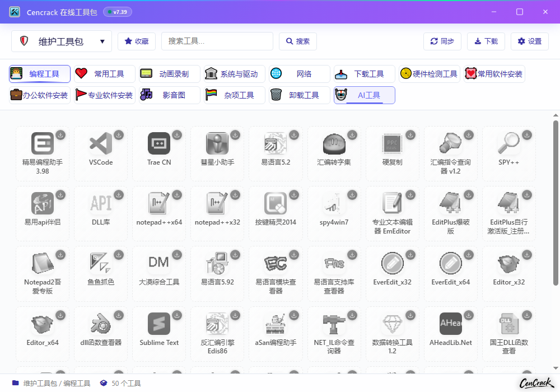This screenshot has width=560, height=392.
Task: Switch to 专业软件安装 category tab
Action: click(x=105, y=95)
